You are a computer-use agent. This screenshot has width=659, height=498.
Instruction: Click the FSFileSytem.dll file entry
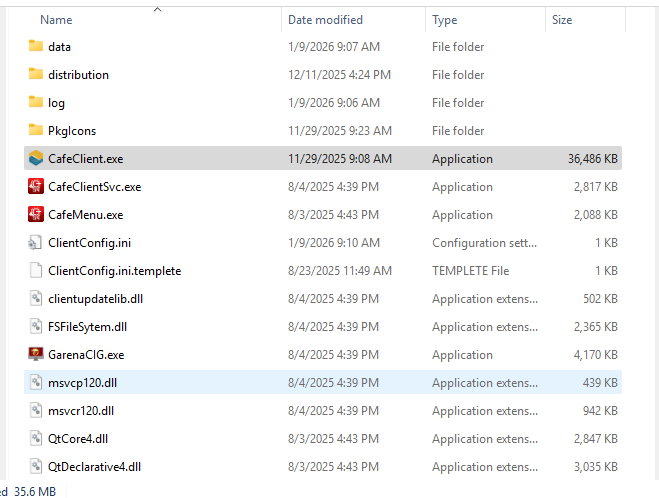pos(87,326)
